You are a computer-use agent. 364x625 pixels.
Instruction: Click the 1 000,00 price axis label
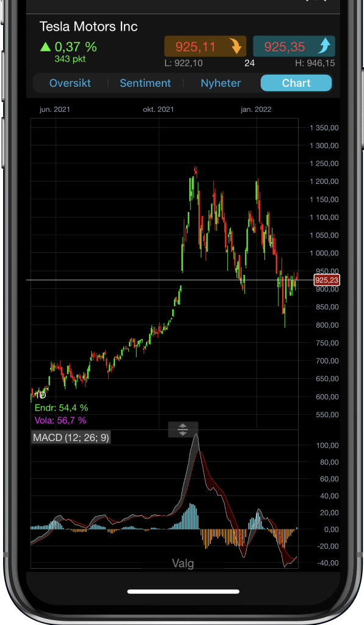(x=324, y=253)
